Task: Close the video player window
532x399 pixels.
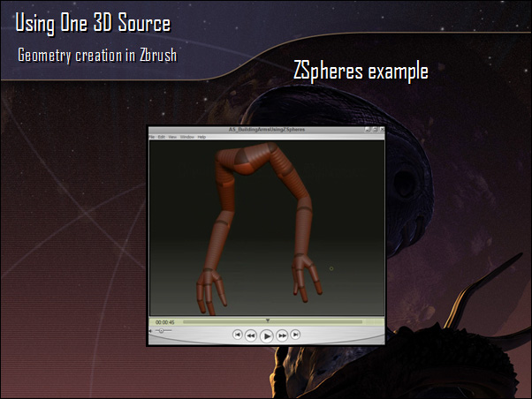Action: tap(382, 130)
